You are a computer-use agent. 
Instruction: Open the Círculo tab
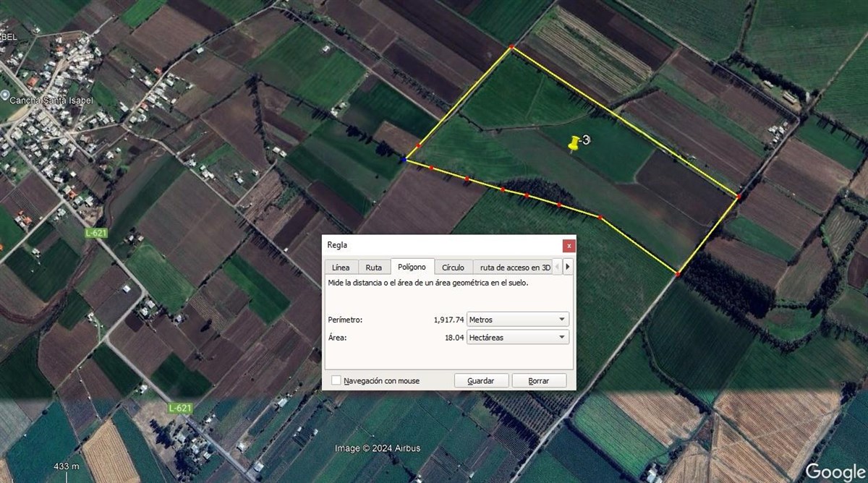pyautogui.click(x=454, y=267)
